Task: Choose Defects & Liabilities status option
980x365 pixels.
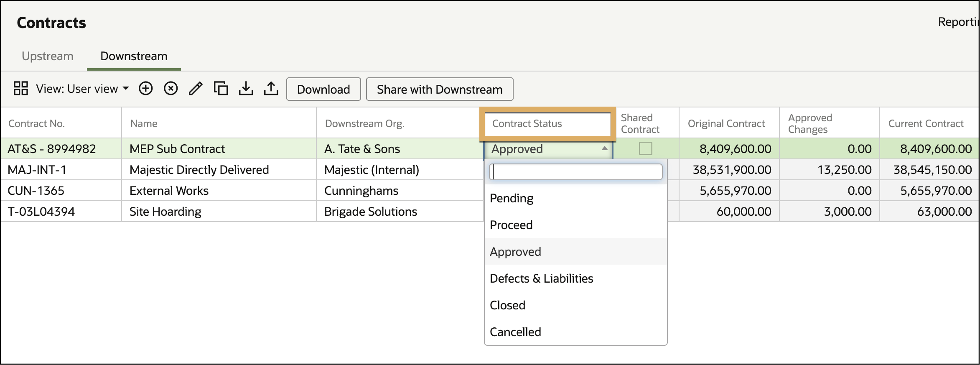Action: point(576,278)
